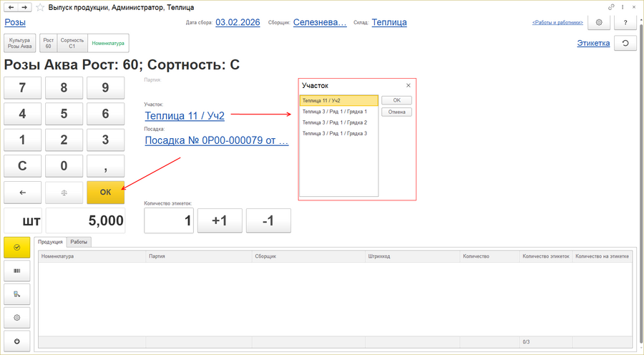
Task: Click Количество этикеток column header
Action: [x=546, y=256]
